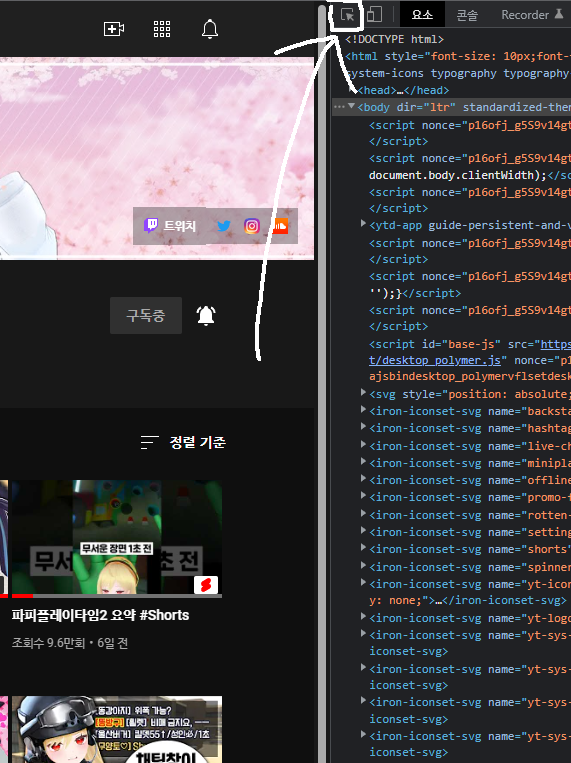Open the 트위치 Twitch channel link
Viewport: 571px width, 763px height.
point(170,226)
